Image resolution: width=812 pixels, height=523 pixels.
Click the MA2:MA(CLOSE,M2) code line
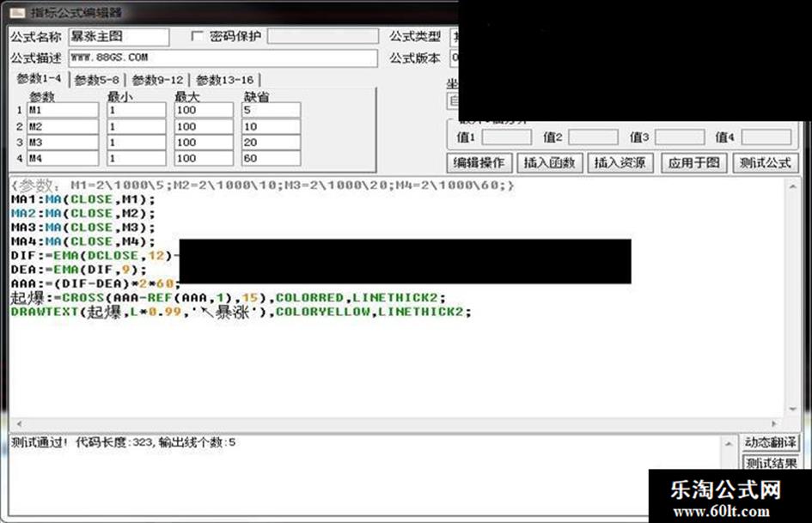82,214
